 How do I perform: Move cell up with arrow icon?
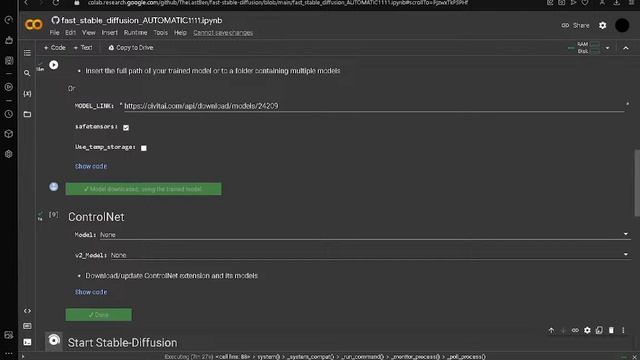point(551,330)
